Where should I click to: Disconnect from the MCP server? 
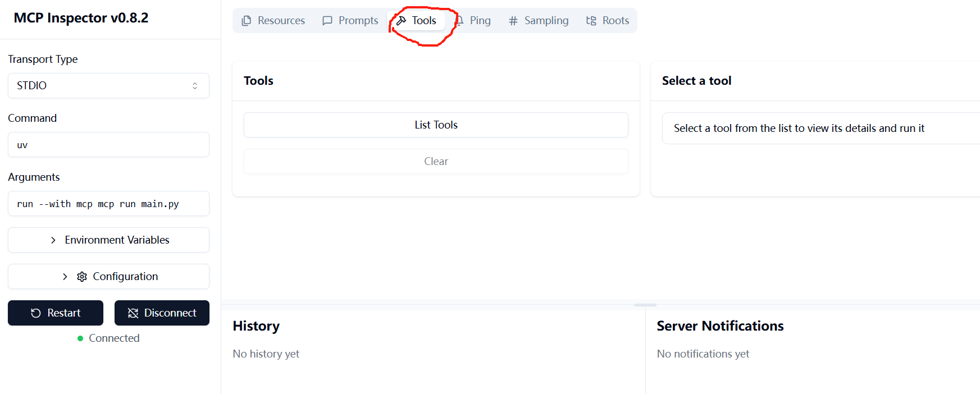[x=162, y=313]
